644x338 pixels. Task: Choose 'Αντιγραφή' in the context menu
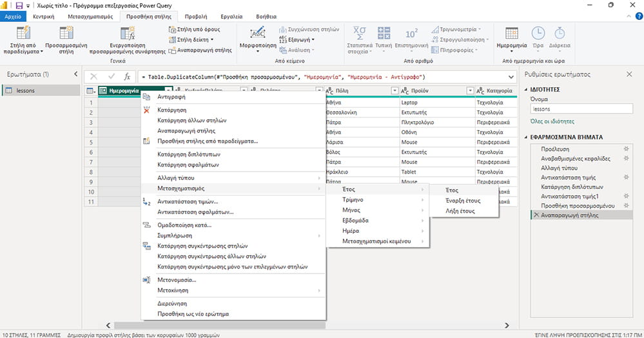click(171, 97)
